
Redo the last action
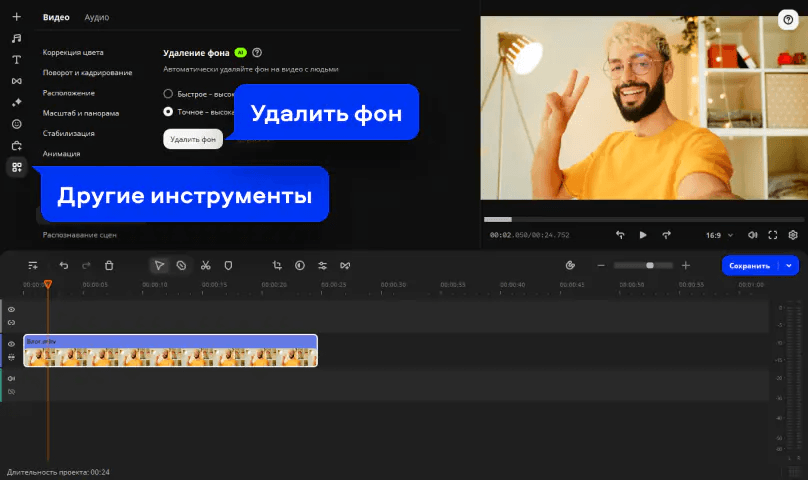coord(86,266)
